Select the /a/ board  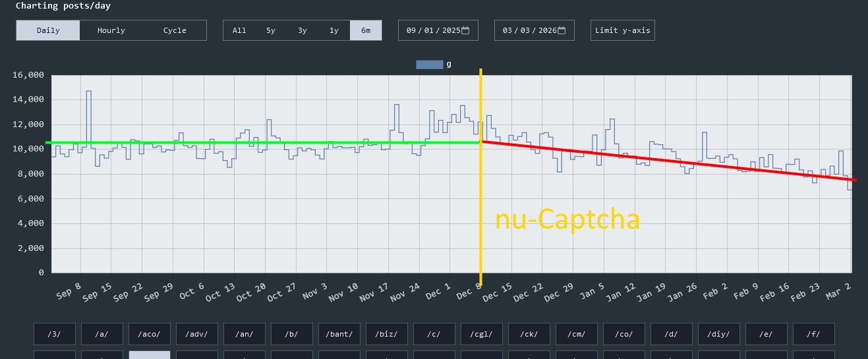pos(102,334)
